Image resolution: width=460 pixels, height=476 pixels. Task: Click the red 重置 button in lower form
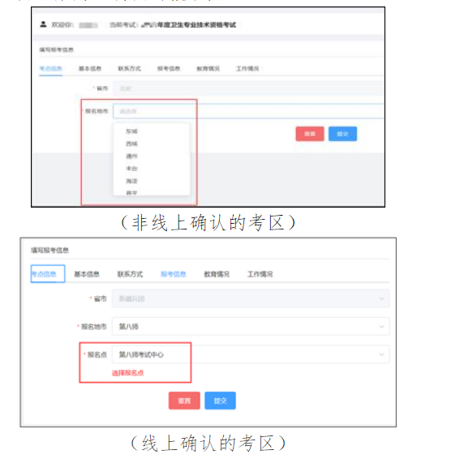[184, 401]
